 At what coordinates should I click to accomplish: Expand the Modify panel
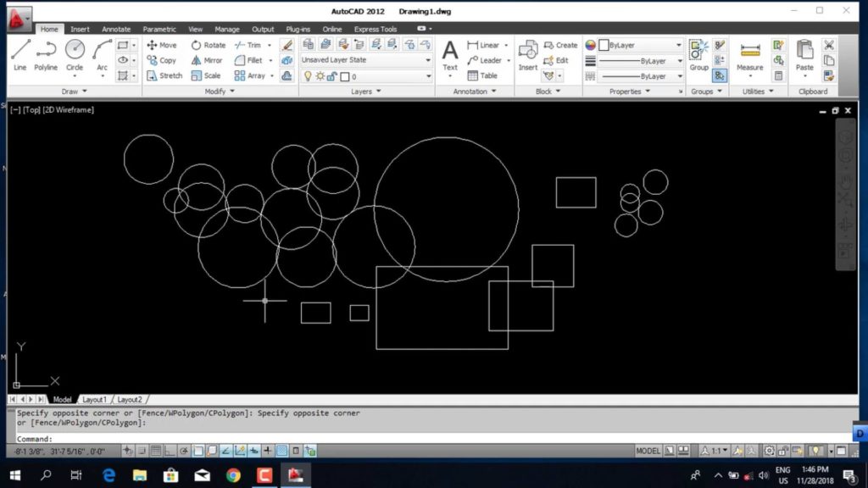point(220,91)
